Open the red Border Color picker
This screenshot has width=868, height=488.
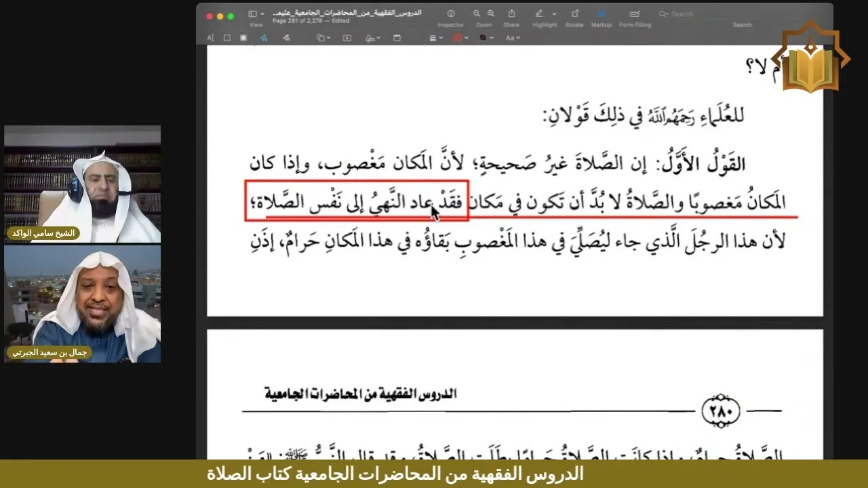tap(462, 38)
